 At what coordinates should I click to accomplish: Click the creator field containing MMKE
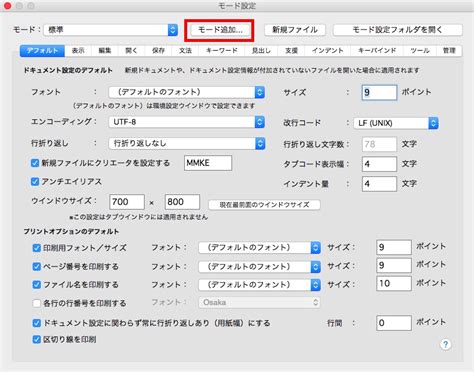coord(208,163)
